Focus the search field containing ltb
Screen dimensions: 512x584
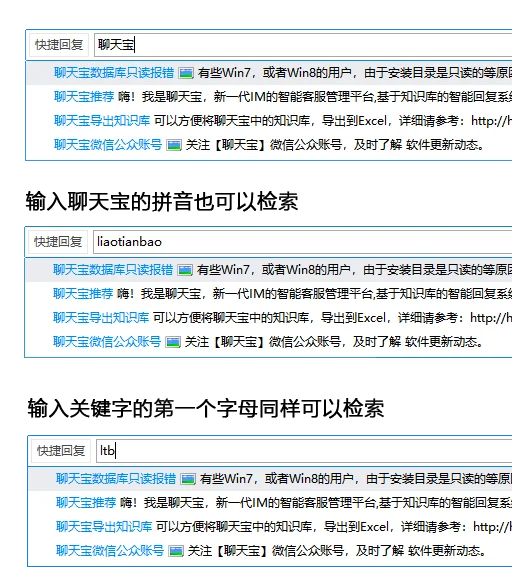pyautogui.click(x=304, y=451)
